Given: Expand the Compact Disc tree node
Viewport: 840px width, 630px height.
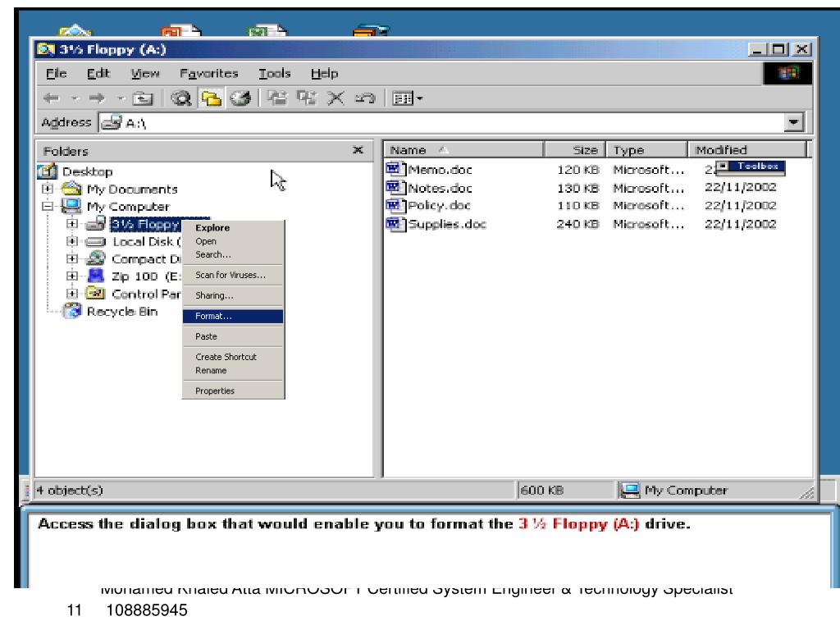Looking at the screenshot, I should click(72, 258).
